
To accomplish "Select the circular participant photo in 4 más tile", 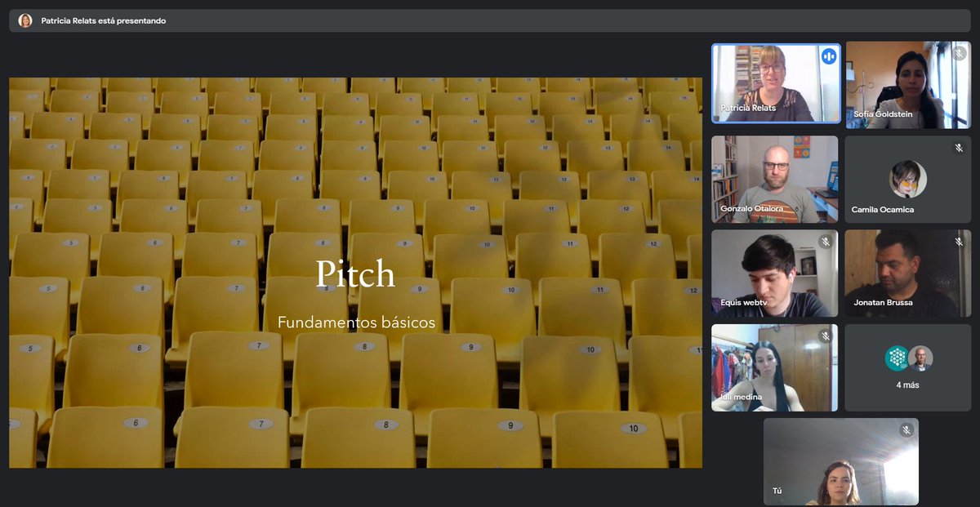I will pyautogui.click(x=921, y=358).
